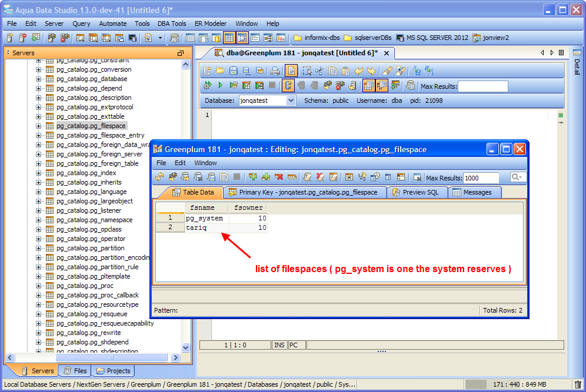Open the Query Analyzer magnifier icon

coord(80,38)
